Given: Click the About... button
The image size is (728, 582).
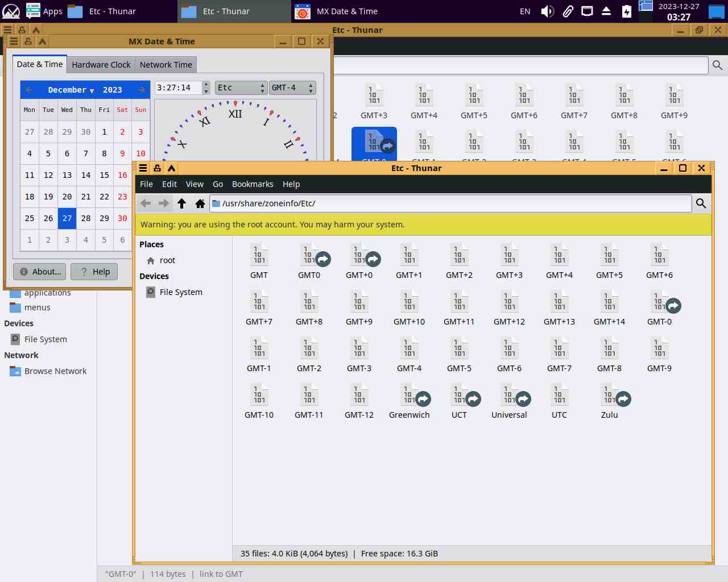Looking at the screenshot, I should 40,272.
